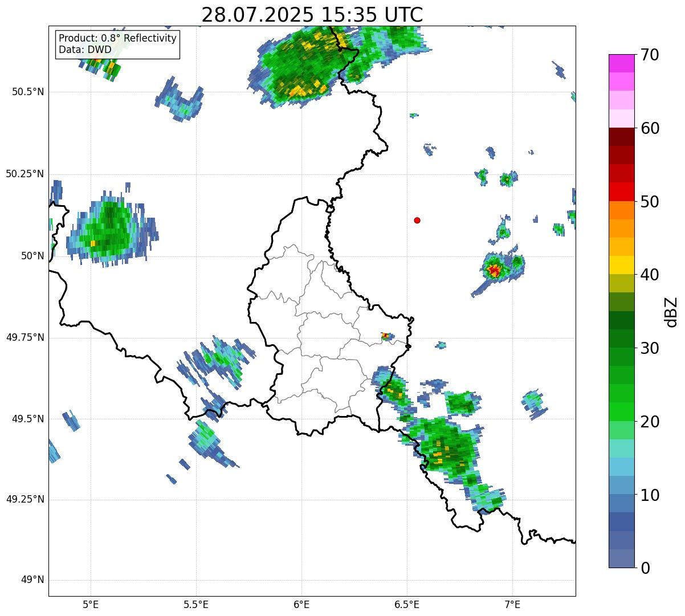
Task: Click the 5.5°E longitude label
Action: pos(196,604)
